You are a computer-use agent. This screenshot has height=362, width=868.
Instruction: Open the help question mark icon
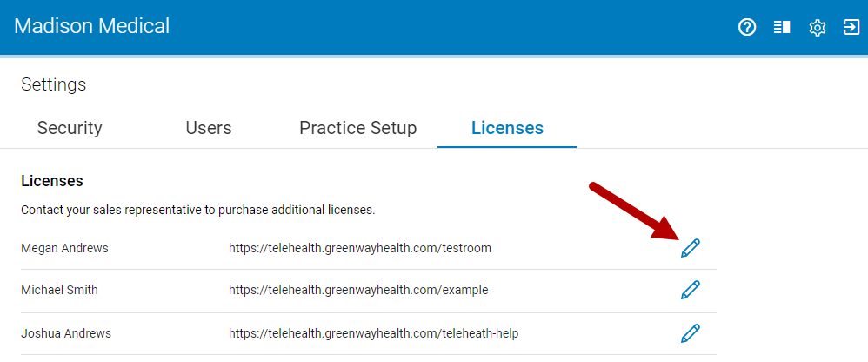pyautogui.click(x=747, y=27)
